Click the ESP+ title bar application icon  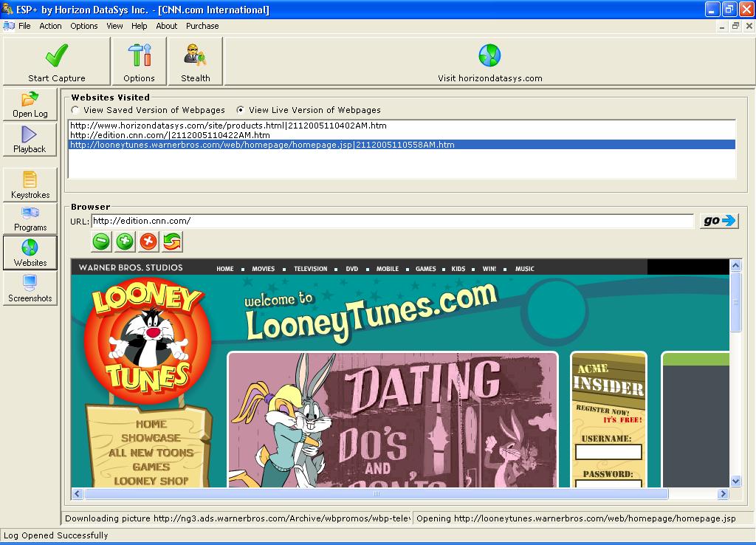click(x=7, y=9)
